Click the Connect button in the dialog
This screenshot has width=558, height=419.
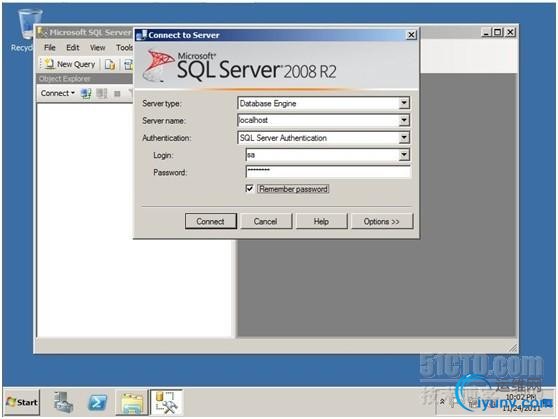(211, 221)
